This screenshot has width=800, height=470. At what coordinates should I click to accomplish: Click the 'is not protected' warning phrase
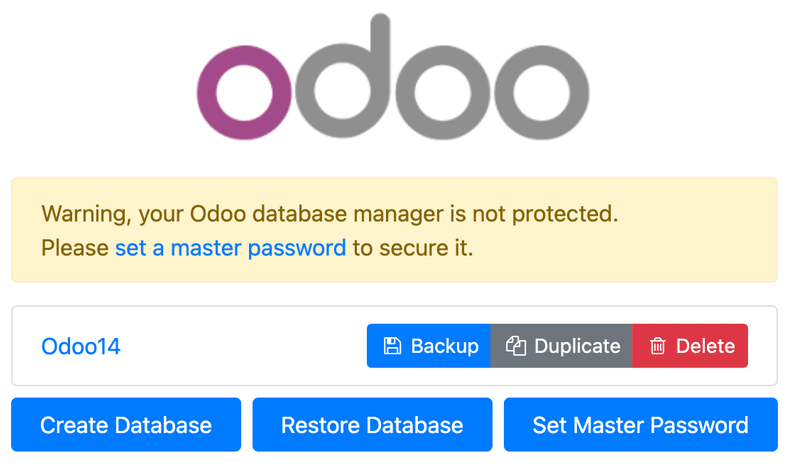coord(534,214)
